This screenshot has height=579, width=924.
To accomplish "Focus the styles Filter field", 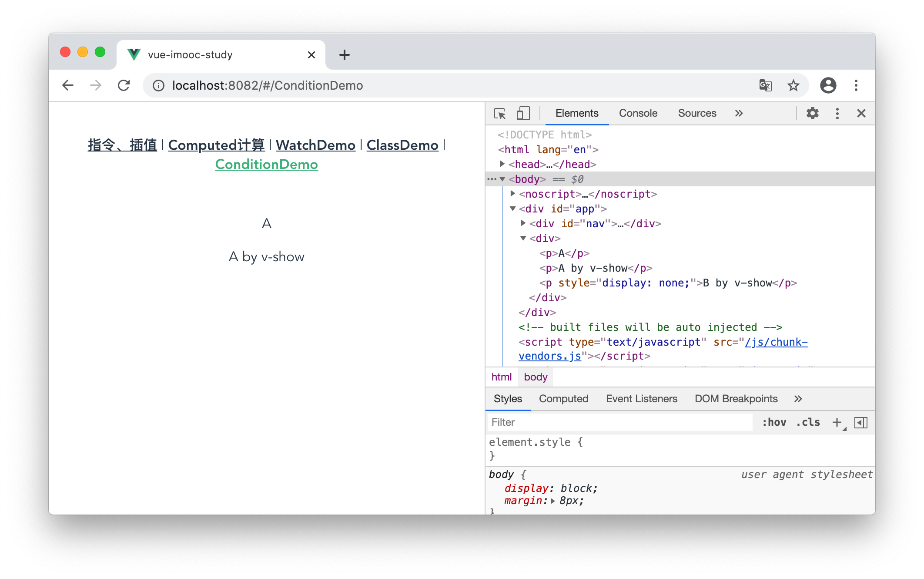I will click(620, 422).
